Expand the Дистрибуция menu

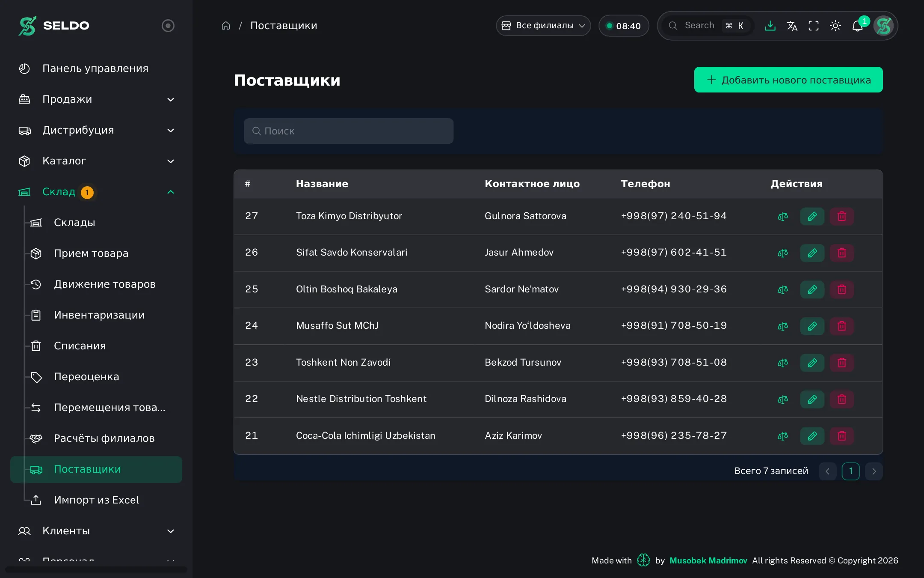click(x=96, y=130)
